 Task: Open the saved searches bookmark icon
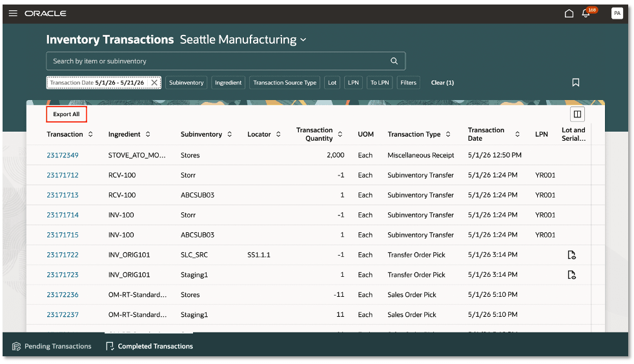[576, 83]
